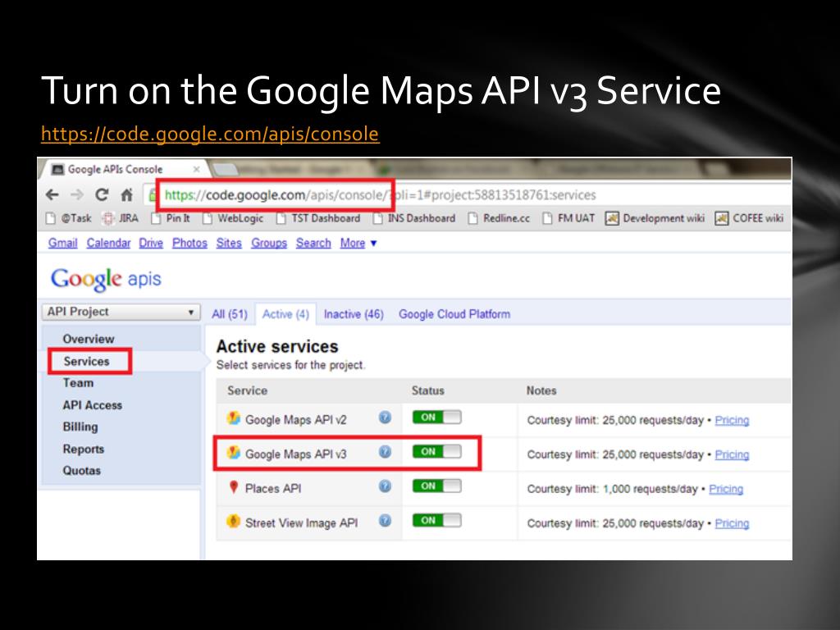Open the Redline.cc bookmark

pyautogui.click(x=499, y=218)
